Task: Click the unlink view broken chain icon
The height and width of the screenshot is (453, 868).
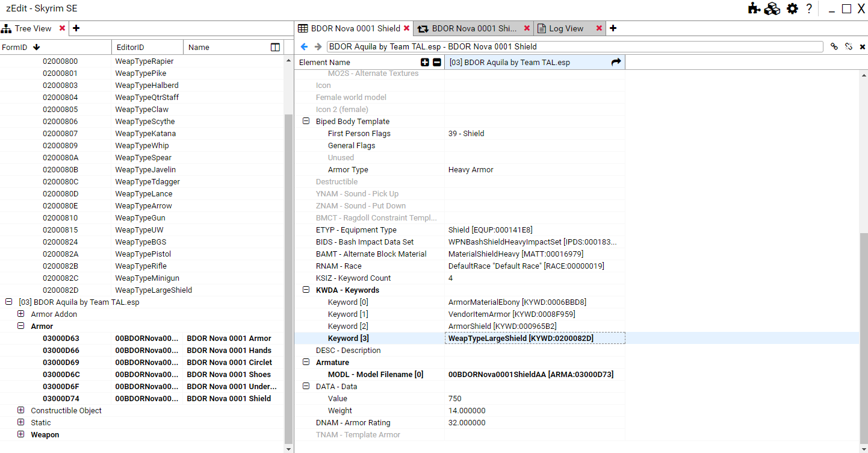Action: (x=849, y=46)
